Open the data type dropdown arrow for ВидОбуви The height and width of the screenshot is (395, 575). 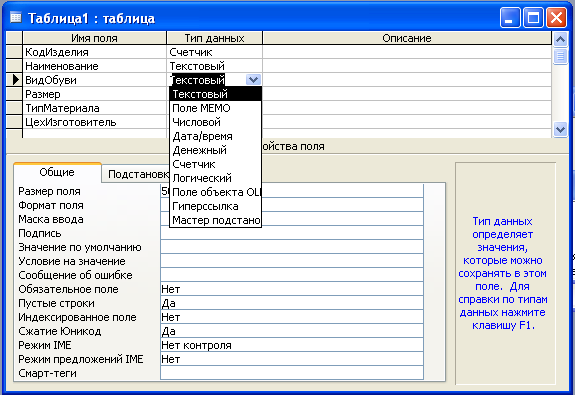click(x=253, y=80)
